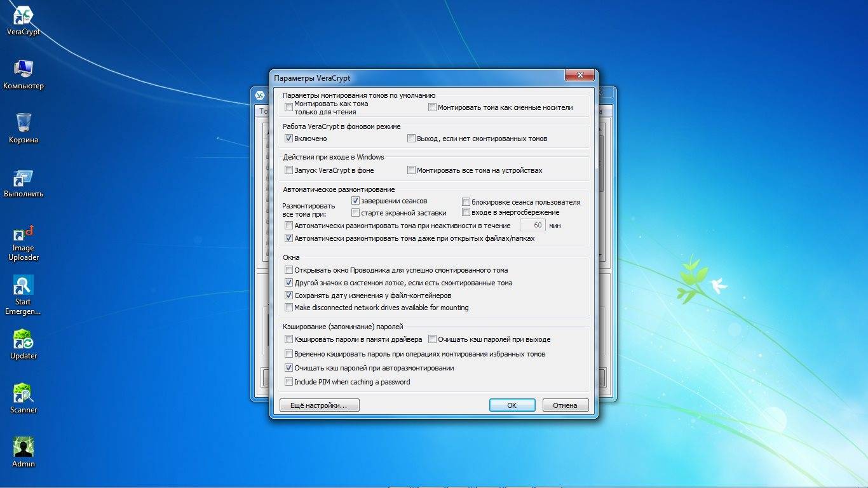Open the Корзина recycle bin icon
Screen dimensions: 868x488
click(24, 129)
